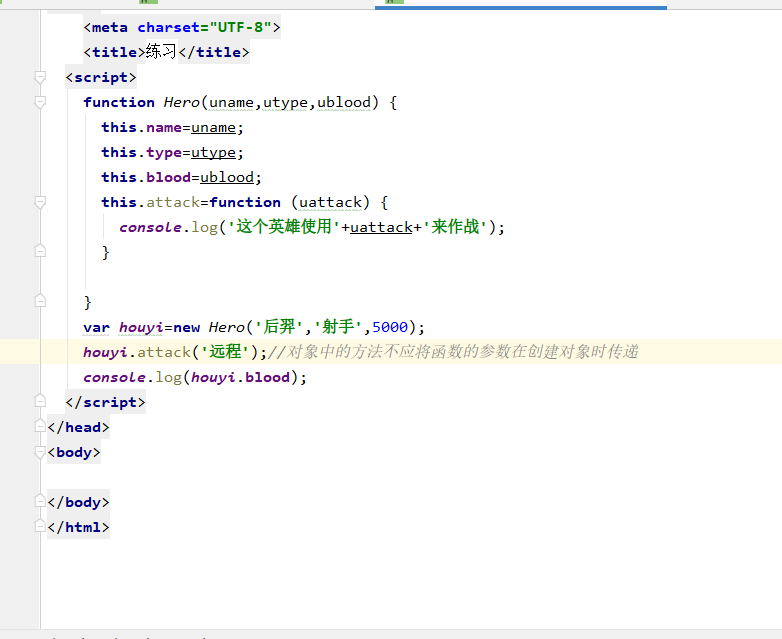
Task: Click the string '射手'
Action: point(338,327)
